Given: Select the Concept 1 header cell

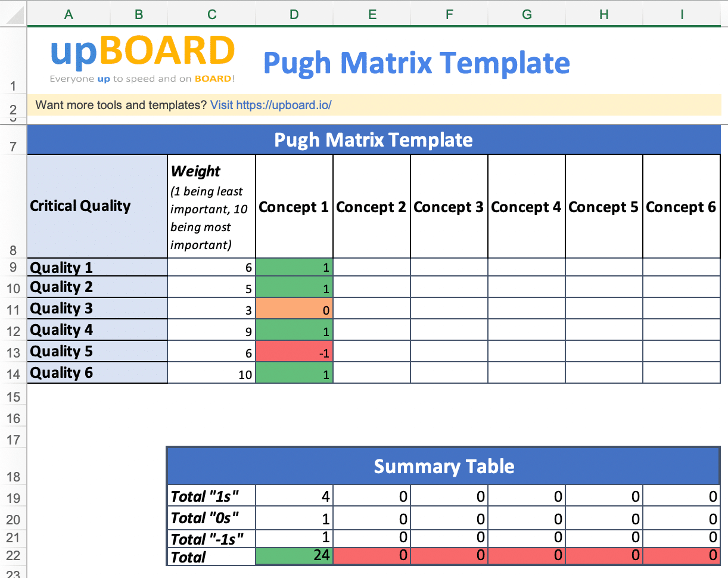Looking at the screenshot, I should point(294,206).
